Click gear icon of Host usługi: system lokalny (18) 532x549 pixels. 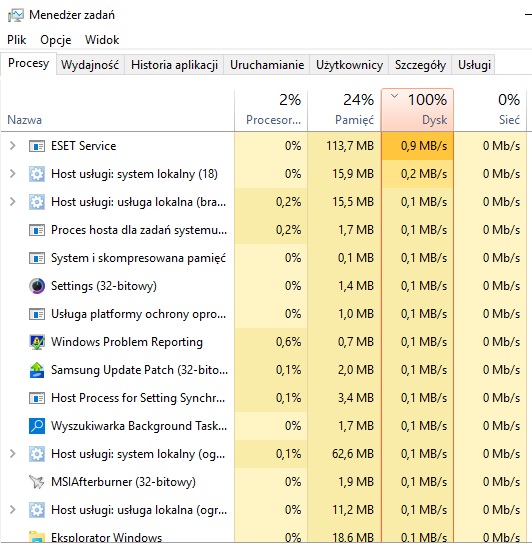pos(37,174)
